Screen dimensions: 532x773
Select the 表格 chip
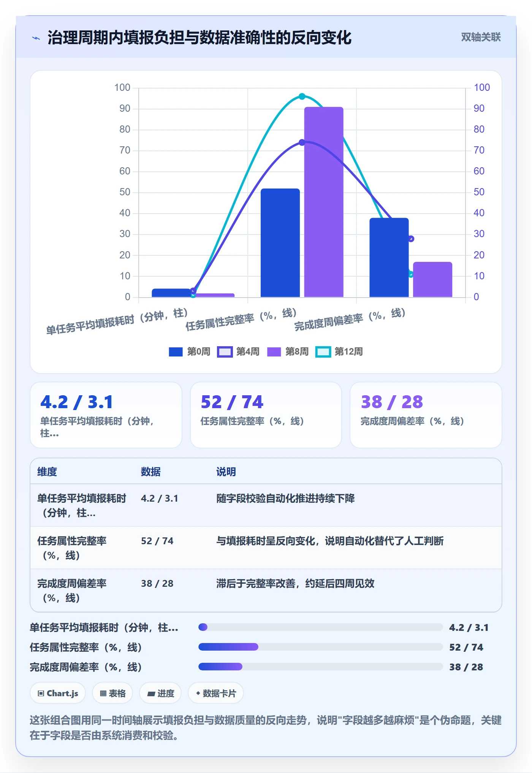pyautogui.click(x=112, y=693)
